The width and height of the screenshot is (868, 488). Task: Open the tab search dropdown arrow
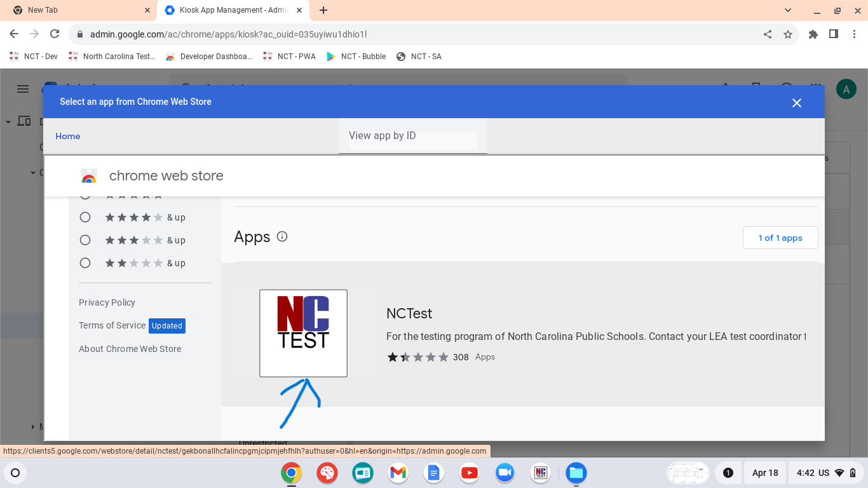point(788,10)
